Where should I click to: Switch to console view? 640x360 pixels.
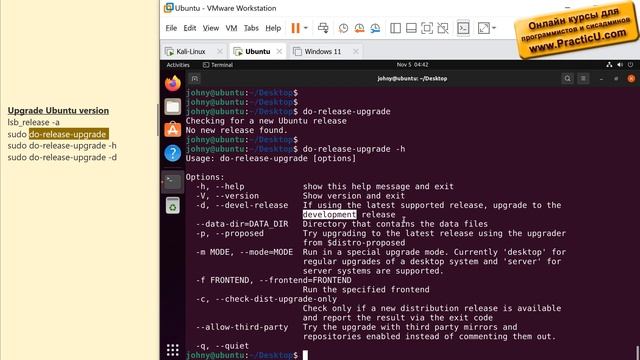point(463,28)
